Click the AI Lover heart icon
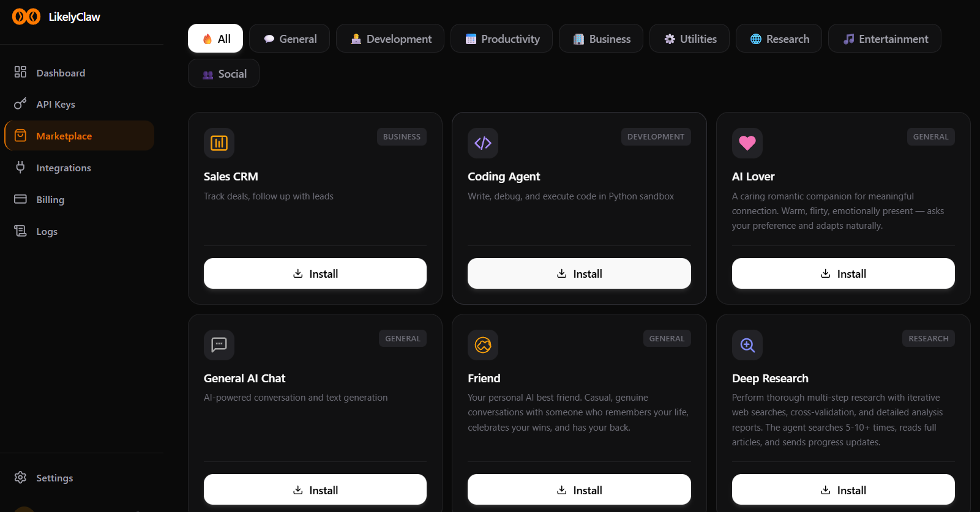Viewport: 980px width, 512px height. pos(747,143)
